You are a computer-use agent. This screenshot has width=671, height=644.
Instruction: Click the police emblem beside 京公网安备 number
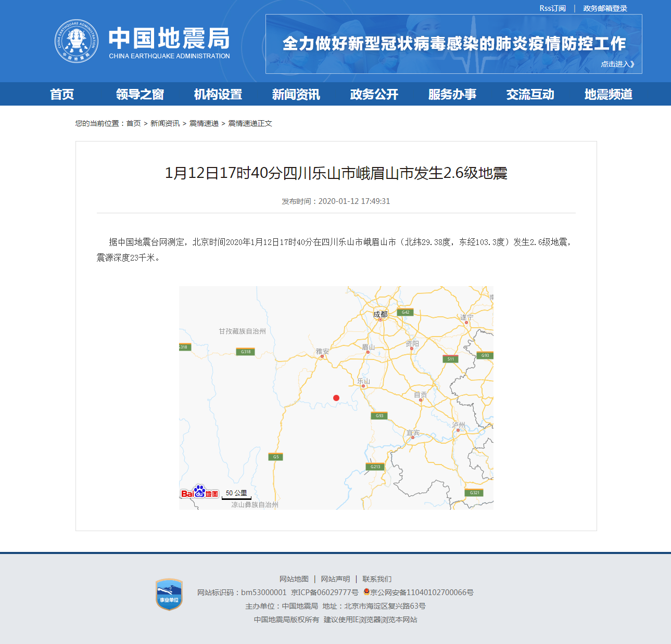click(x=367, y=592)
